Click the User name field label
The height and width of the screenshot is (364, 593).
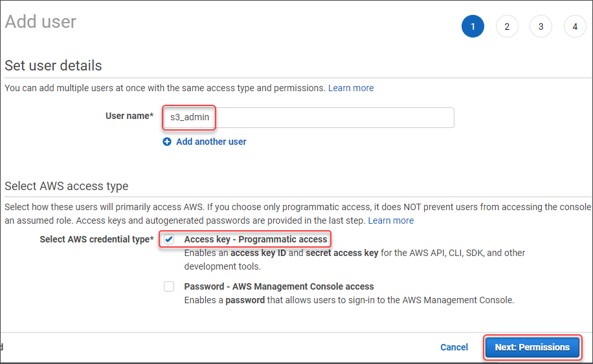129,116
